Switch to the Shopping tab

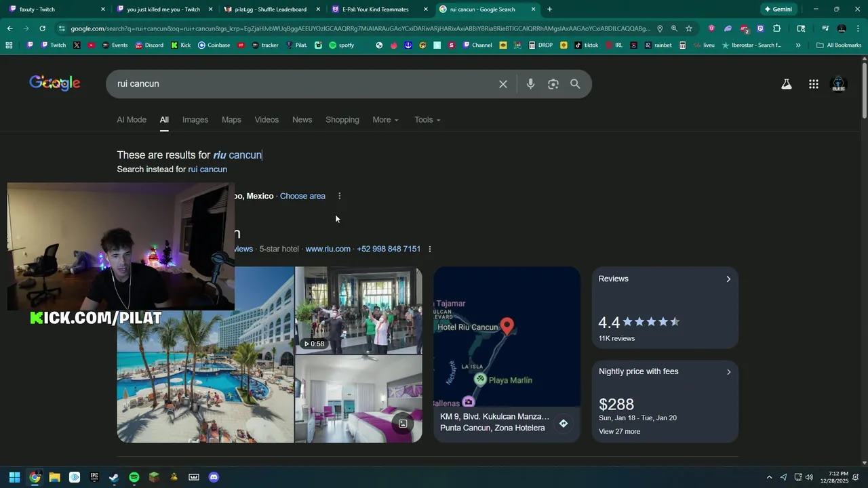[342, 120]
